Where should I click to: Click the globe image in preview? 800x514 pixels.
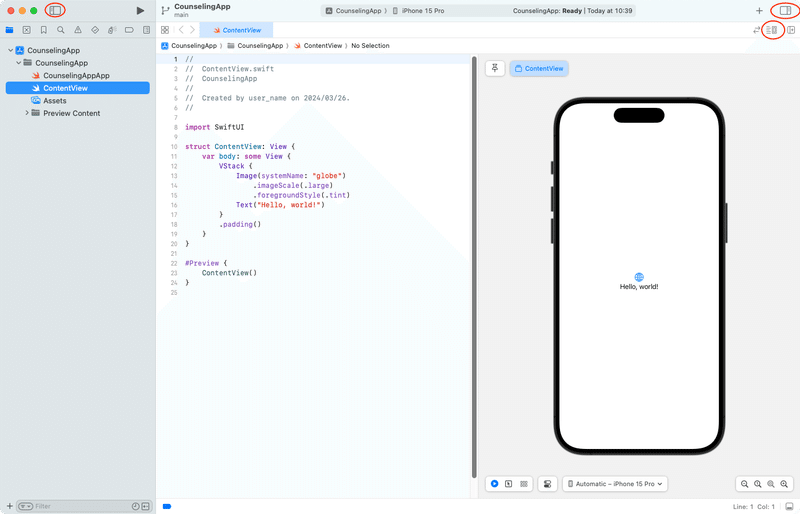[639, 277]
